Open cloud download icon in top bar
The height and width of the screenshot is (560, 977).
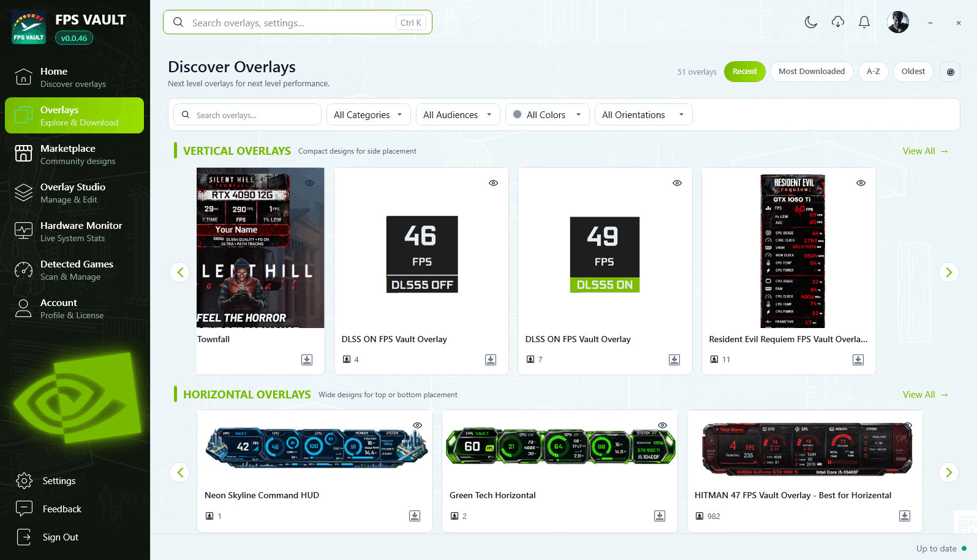838,23
